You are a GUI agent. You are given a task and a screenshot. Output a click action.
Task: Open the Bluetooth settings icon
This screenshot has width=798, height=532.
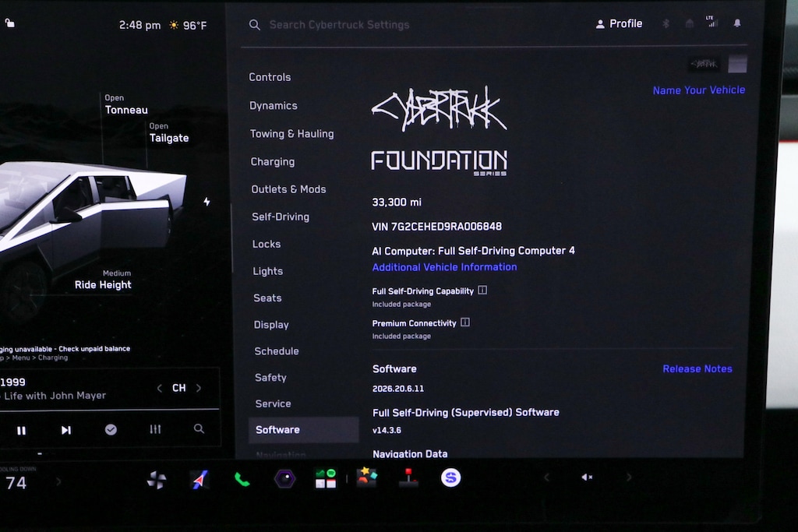tap(666, 23)
